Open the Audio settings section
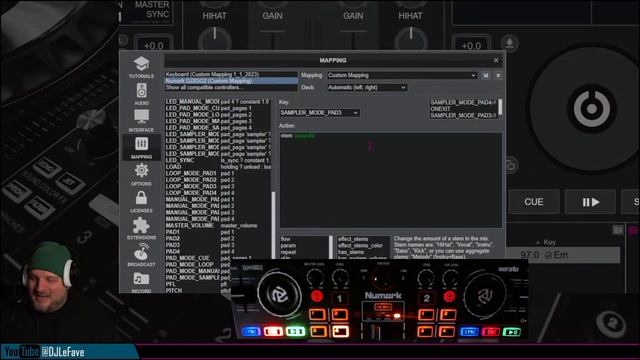Image resolution: width=640 pixels, height=360 pixels. (141, 94)
